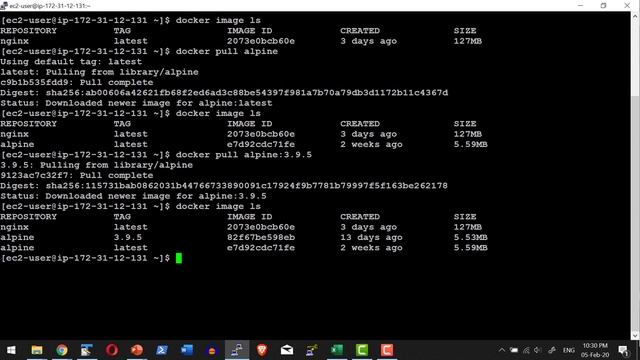Show hidden system tray icons
The image size is (640, 360).
502,350
